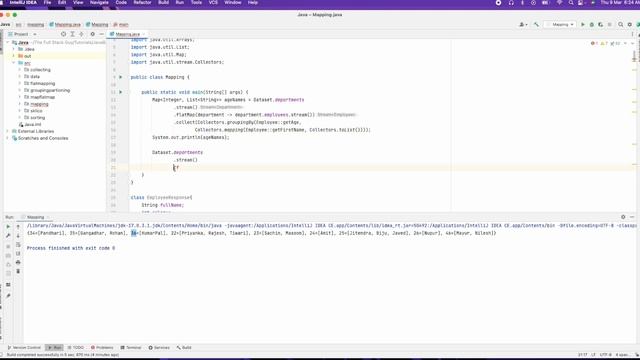This screenshot has width=640, height=360.
Task: Expand Scratches and Consoles node
Action: pos(8,138)
